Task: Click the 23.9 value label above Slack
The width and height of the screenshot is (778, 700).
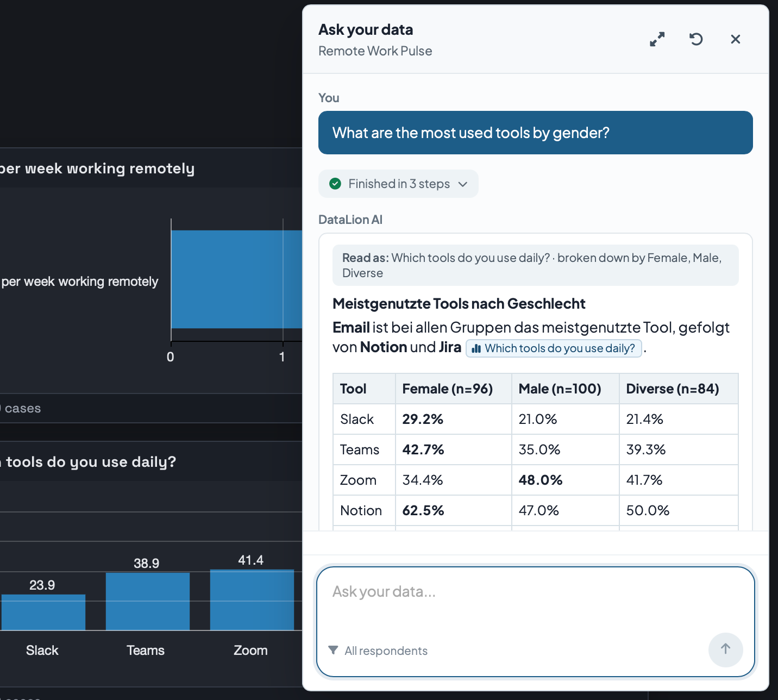Action: (x=42, y=585)
